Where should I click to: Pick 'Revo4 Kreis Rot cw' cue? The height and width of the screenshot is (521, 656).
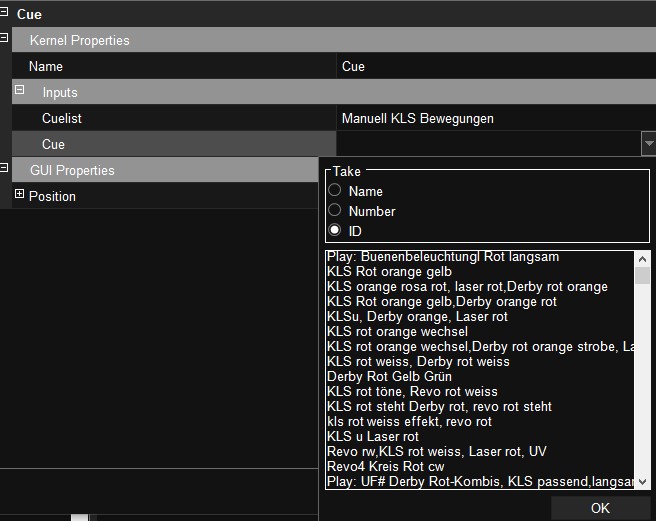pyautogui.click(x=385, y=467)
